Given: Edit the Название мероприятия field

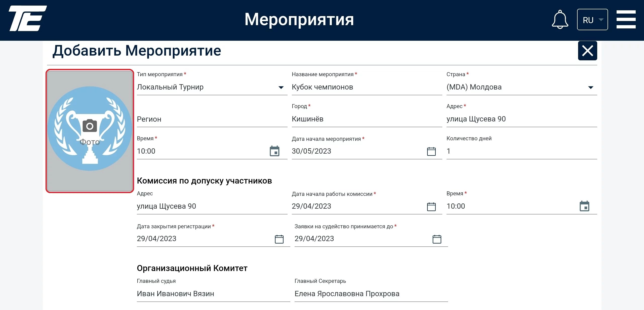Looking at the screenshot, I should tap(367, 87).
